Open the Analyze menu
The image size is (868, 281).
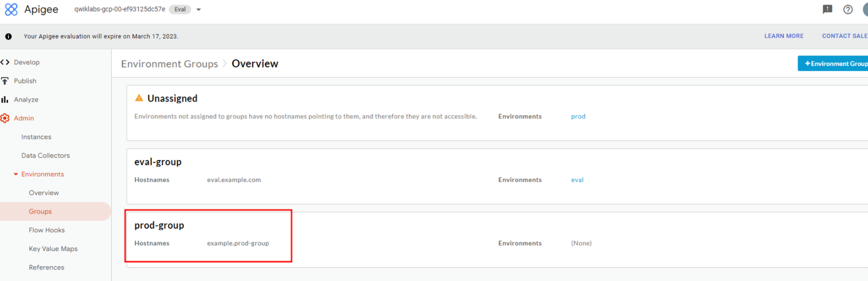[x=26, y=100]
